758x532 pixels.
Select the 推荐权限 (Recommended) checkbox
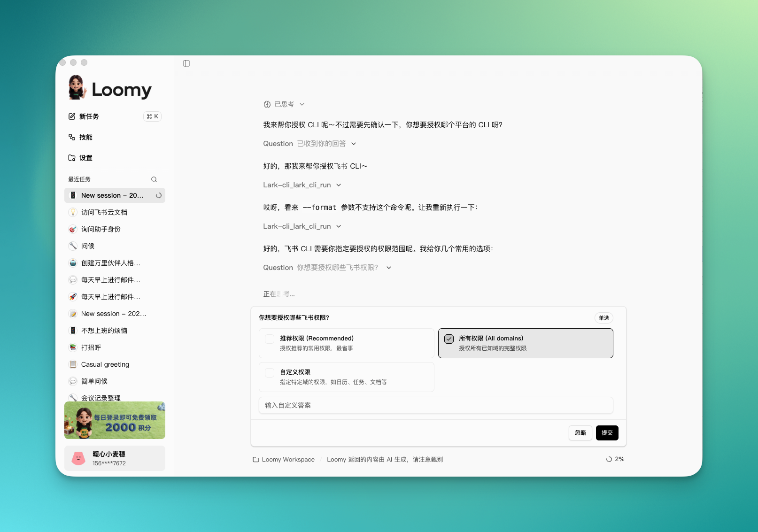(270, 339)
